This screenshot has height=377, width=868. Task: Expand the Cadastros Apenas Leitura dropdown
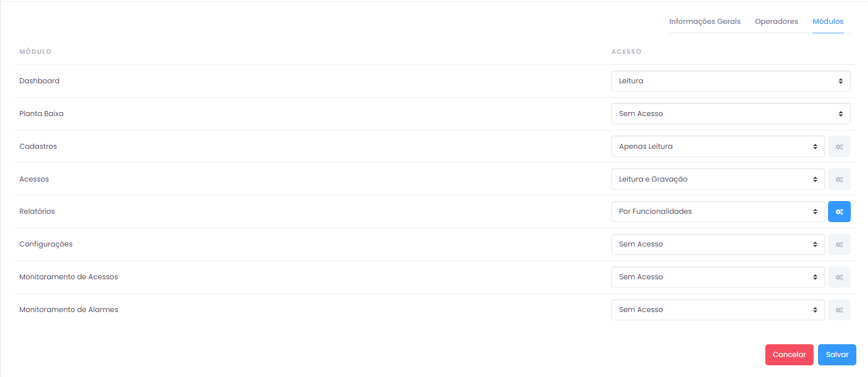pos(718,147)
